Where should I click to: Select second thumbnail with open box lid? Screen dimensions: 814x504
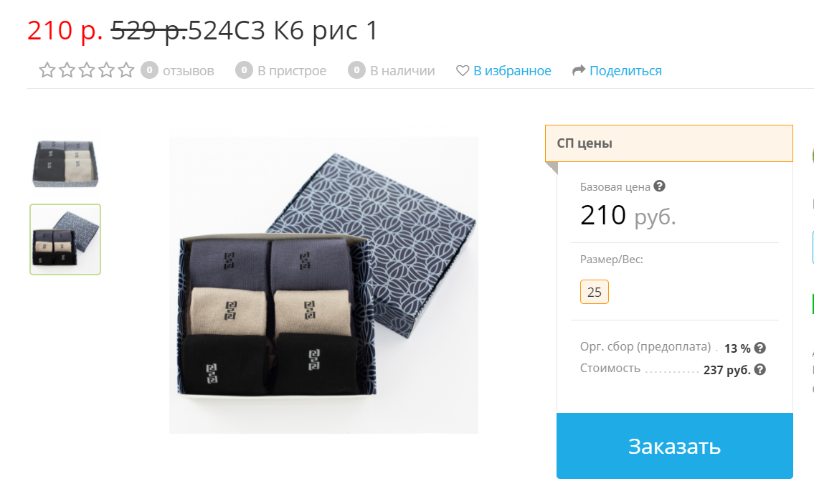65,239
